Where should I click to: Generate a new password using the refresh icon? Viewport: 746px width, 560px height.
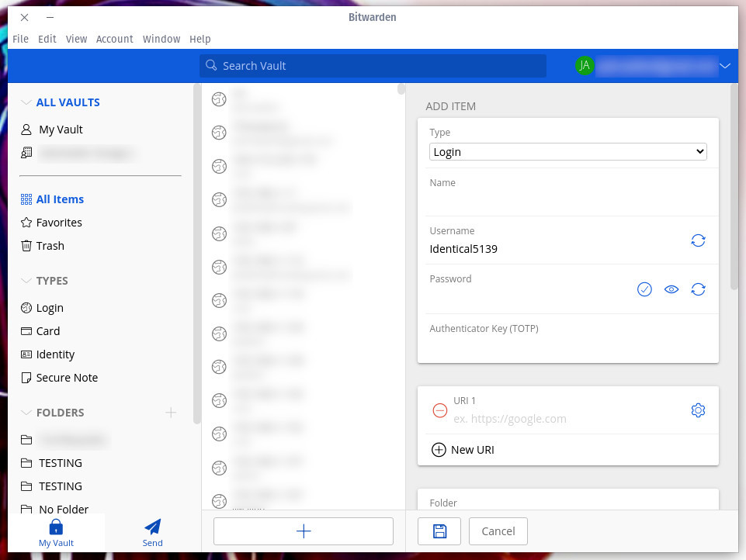coord(698,289)
